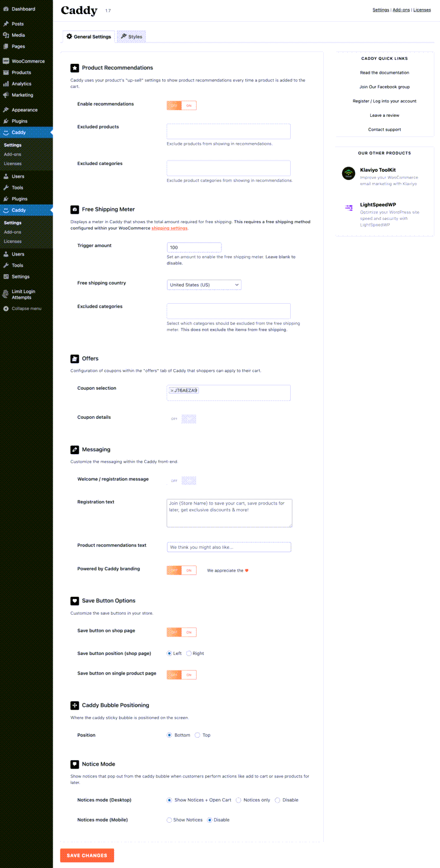440x868 pixels.
Task: Click into the Registration text box
Action: tap(229, 513)
